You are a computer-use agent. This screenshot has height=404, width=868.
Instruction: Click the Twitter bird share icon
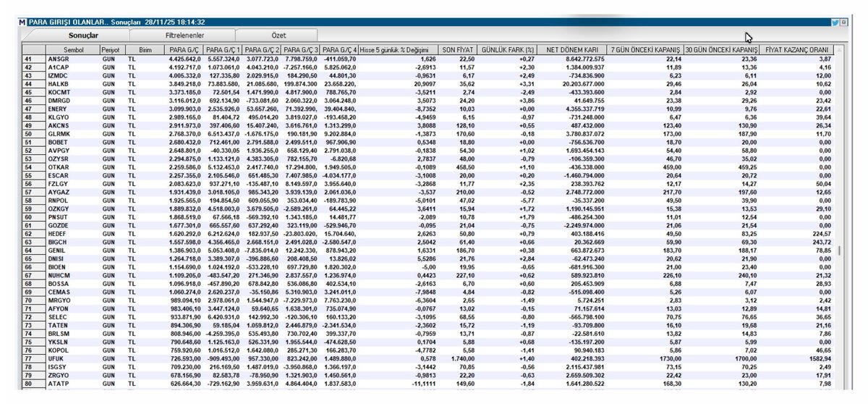pyautogui.click(x=835, y=22)
